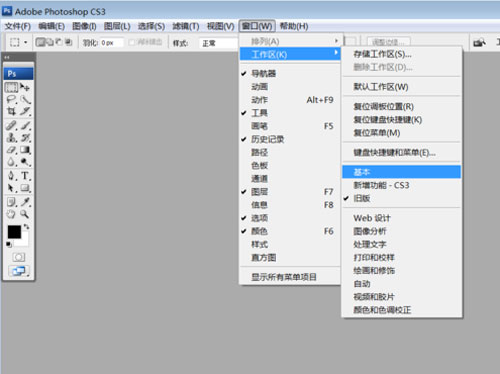Enable 动作 panel (Alt+F9)
This screenshot has height=374, width=500.
(x=290, y=100)
